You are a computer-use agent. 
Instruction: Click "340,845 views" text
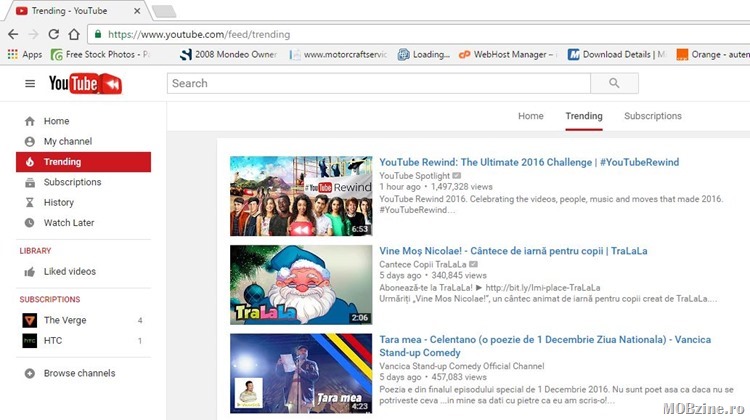point(459,276)
